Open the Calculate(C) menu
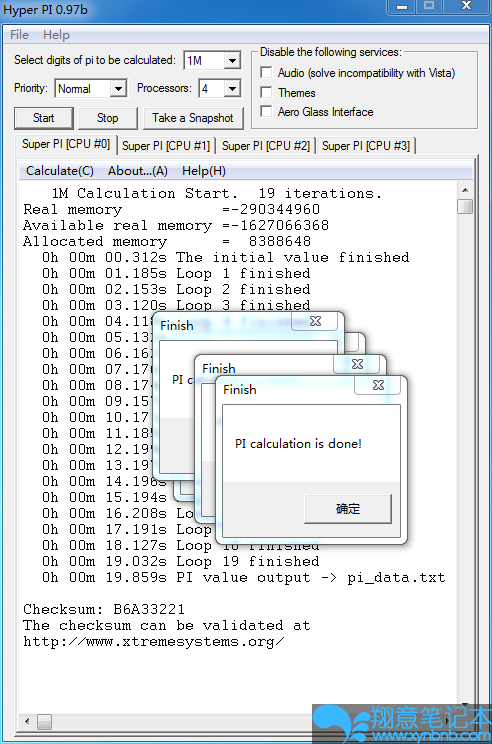Screen dimensions: 492x744 tap(60, 171)
